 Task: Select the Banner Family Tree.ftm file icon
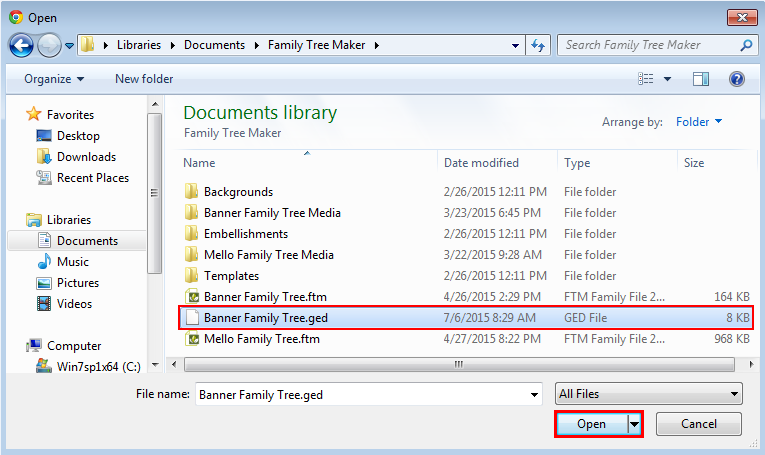click(x=193, y=297)
